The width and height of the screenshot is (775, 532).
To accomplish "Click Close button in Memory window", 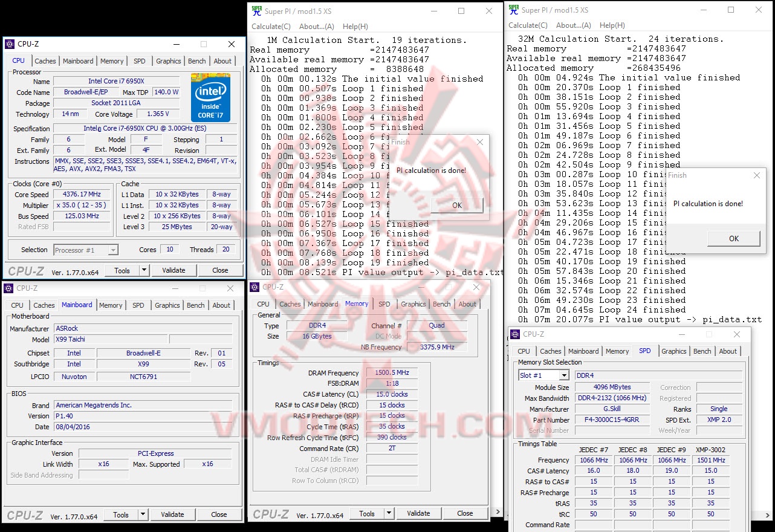I will coord(465,513).
